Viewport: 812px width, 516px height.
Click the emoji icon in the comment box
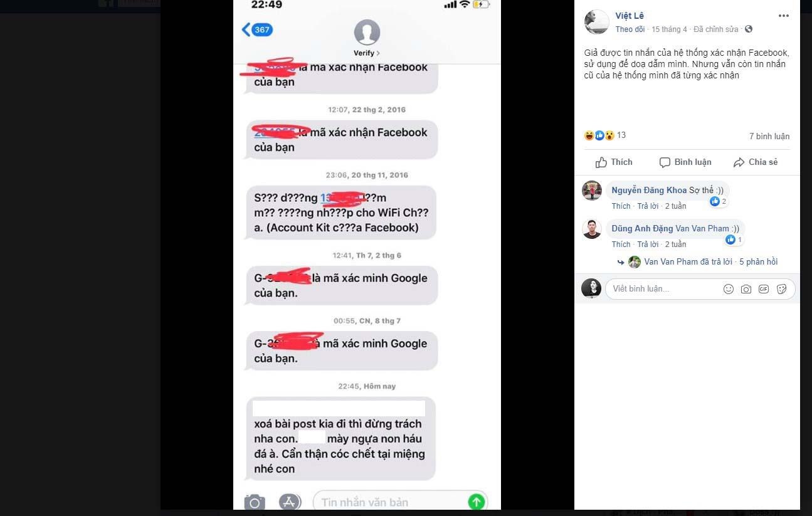(x=729, y=289)
